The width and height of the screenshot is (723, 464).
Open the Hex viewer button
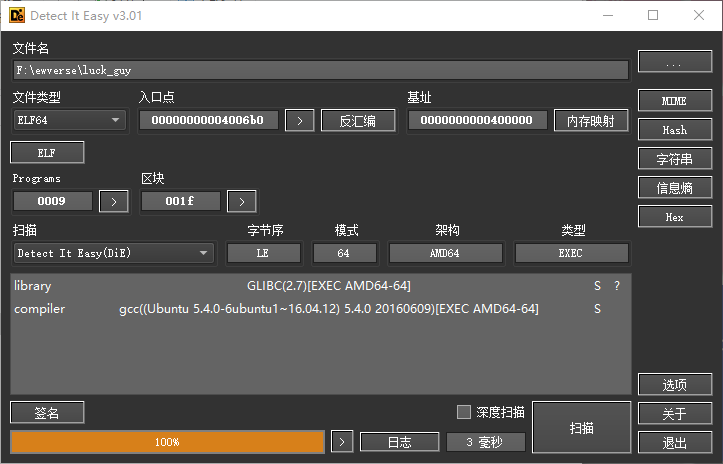click(675, 217)
